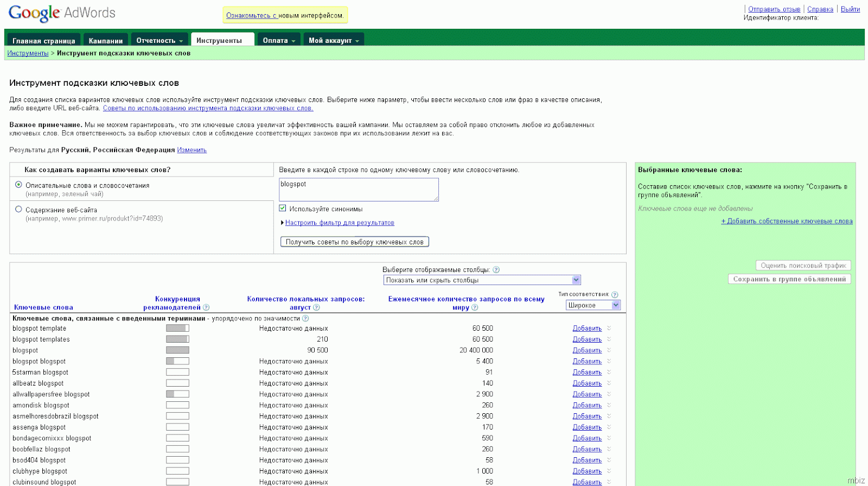Image resolution: width=868 pixels, height=486 pixels.
Task: Open Показать или скрыть столбцы dropdown
Action: (482, 280)
